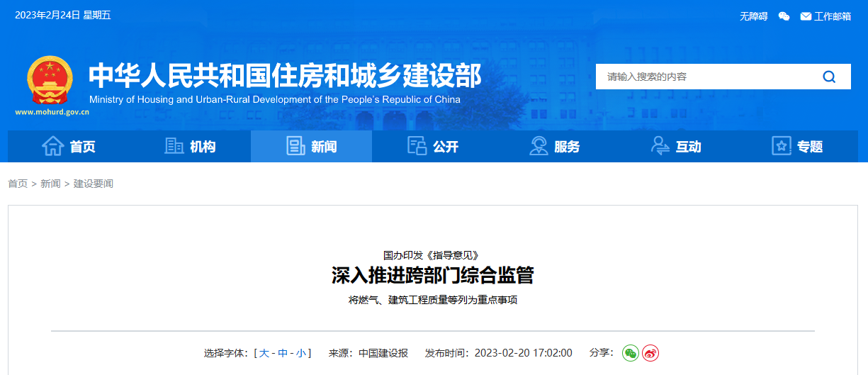Open the WeChat icon in top bar
Viewport: 868px width, 375px height.
click(784, 16)
